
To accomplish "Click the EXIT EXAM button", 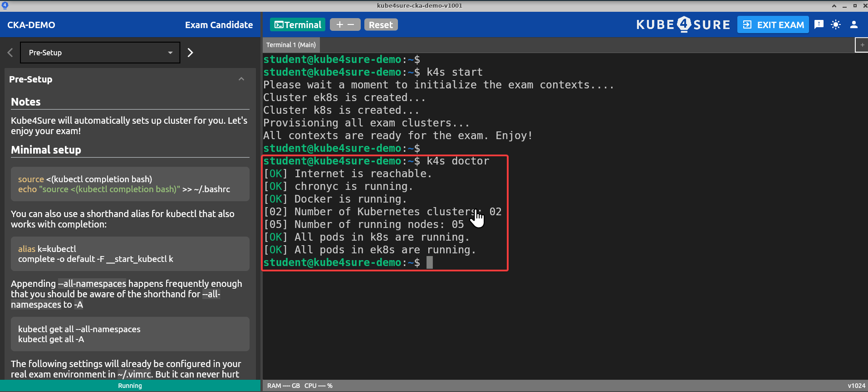I will point(773,25).
